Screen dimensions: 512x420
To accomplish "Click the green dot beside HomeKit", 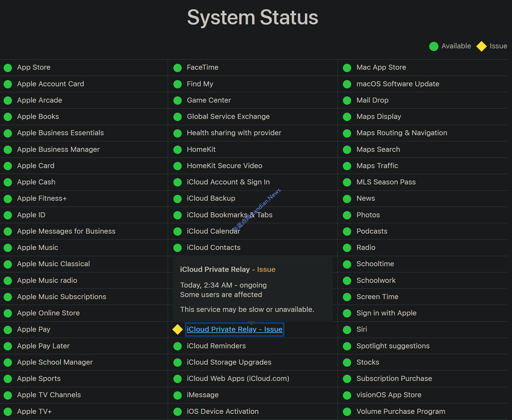I will [178, 149].
